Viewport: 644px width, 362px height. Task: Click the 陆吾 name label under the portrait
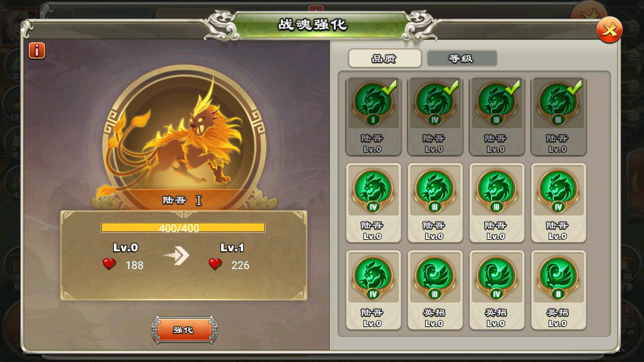(x=174, y=201)
